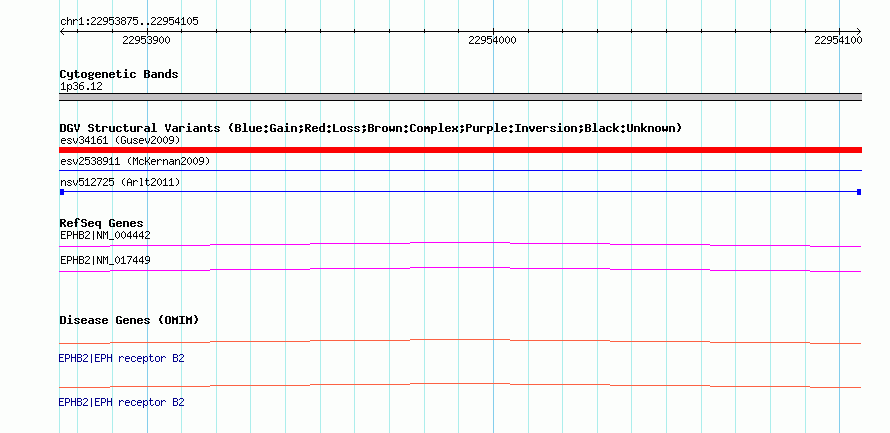Screen dimensions: 890x433
Task: Click the left arrowhead of the ruler
Action: tap(62, 31)
